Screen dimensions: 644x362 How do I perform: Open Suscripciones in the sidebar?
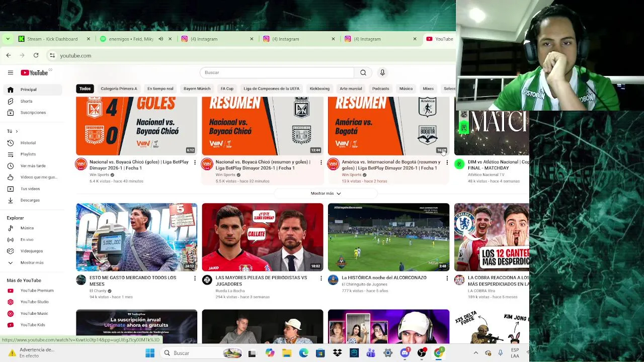[x=32, y=113]
